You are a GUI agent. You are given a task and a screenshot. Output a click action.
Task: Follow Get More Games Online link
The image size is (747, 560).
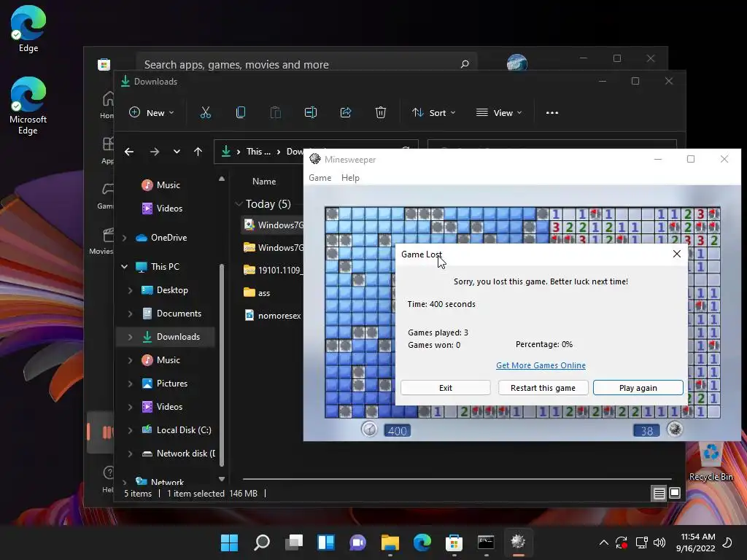(541, 365)
